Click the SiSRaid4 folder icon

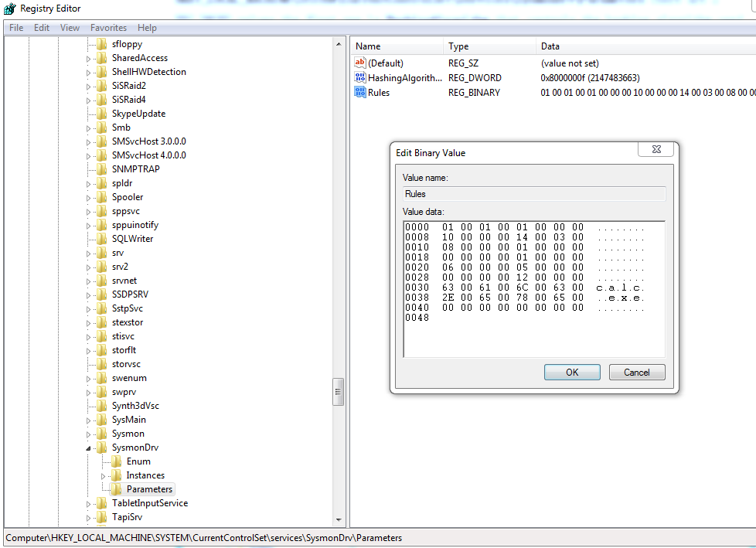102,100
